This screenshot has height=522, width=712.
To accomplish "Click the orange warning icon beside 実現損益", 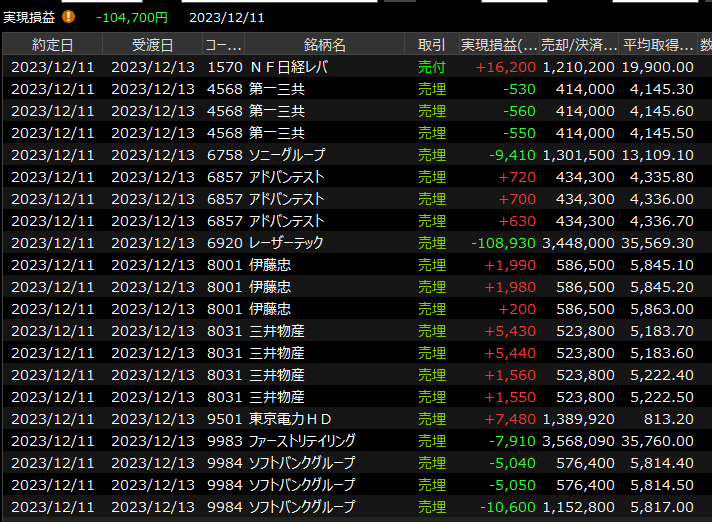I will click(x=68, y=17).
